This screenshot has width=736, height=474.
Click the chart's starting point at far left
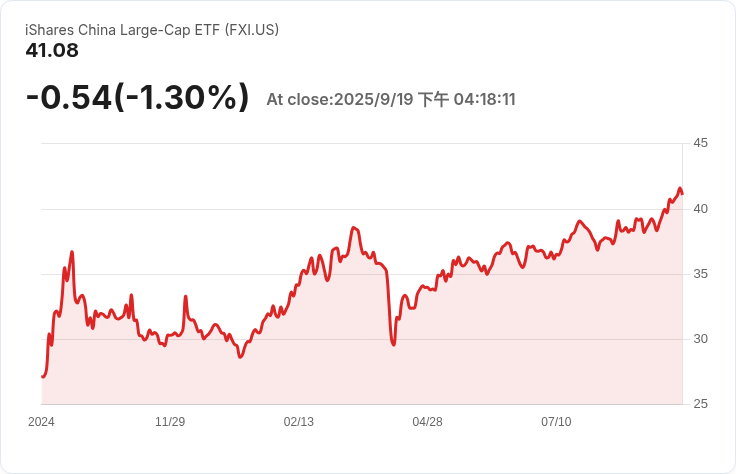[42, 376]
